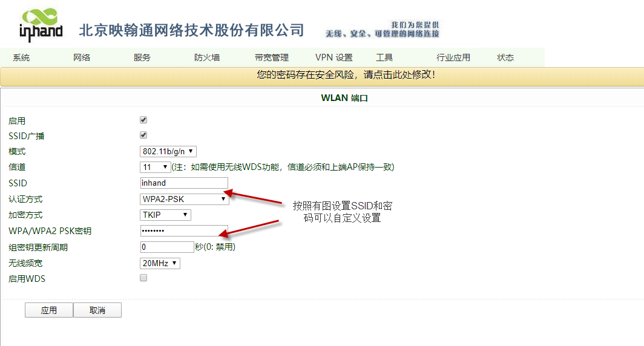Toggle the 启用 checkbox
Image resolution: width=644 pixels, height=346 pixels.
[x=143, y=120]
